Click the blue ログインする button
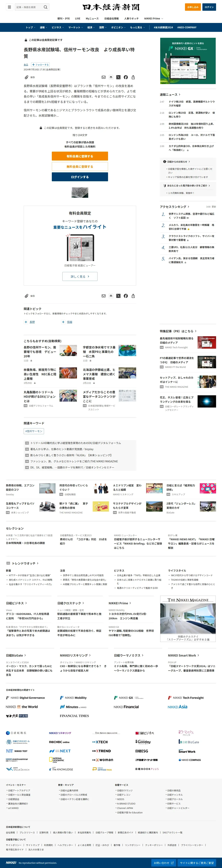 pos(80,177)
